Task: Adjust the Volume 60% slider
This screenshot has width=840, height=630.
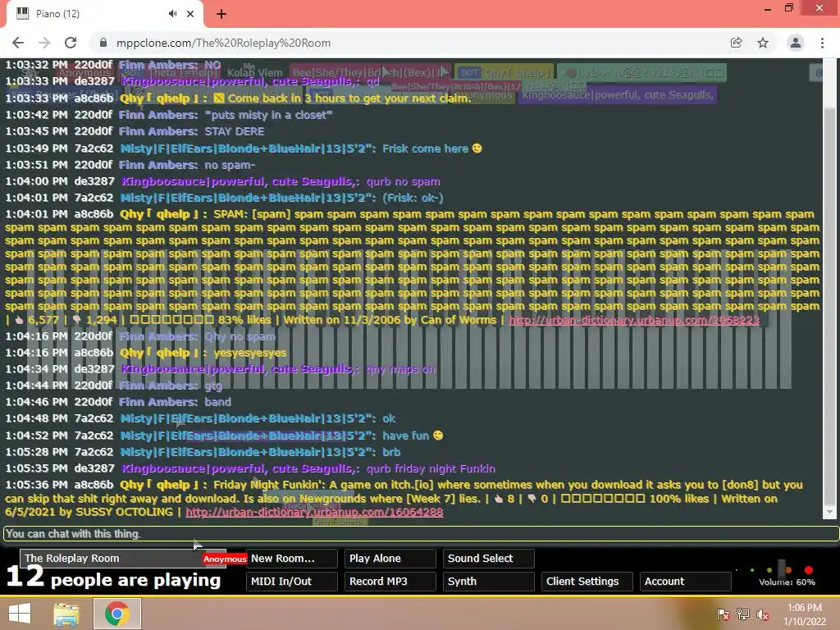Action: [x=782, y=570]
